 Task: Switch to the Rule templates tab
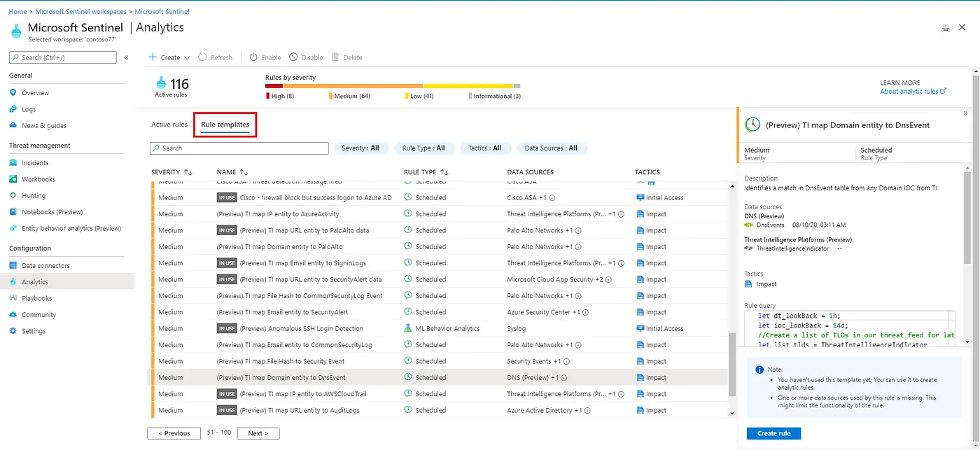[225, 125]
